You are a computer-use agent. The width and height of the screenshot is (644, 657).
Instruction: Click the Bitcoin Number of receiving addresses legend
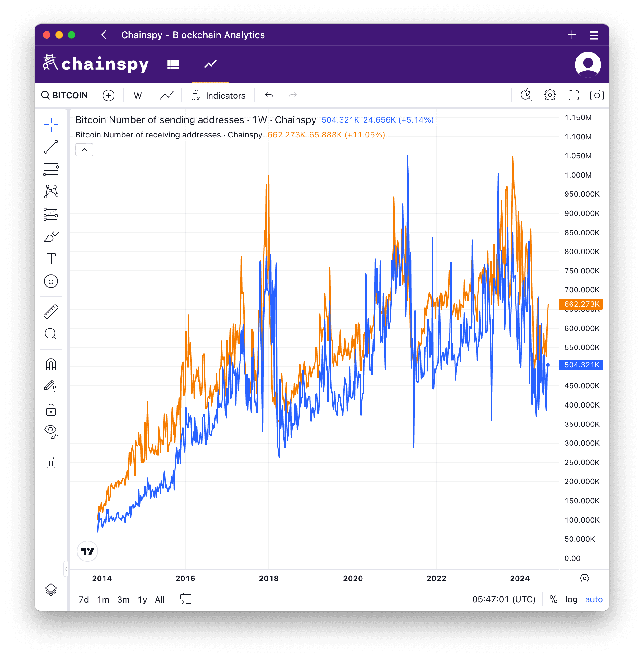pyautogui.click(x=168, y=135)
